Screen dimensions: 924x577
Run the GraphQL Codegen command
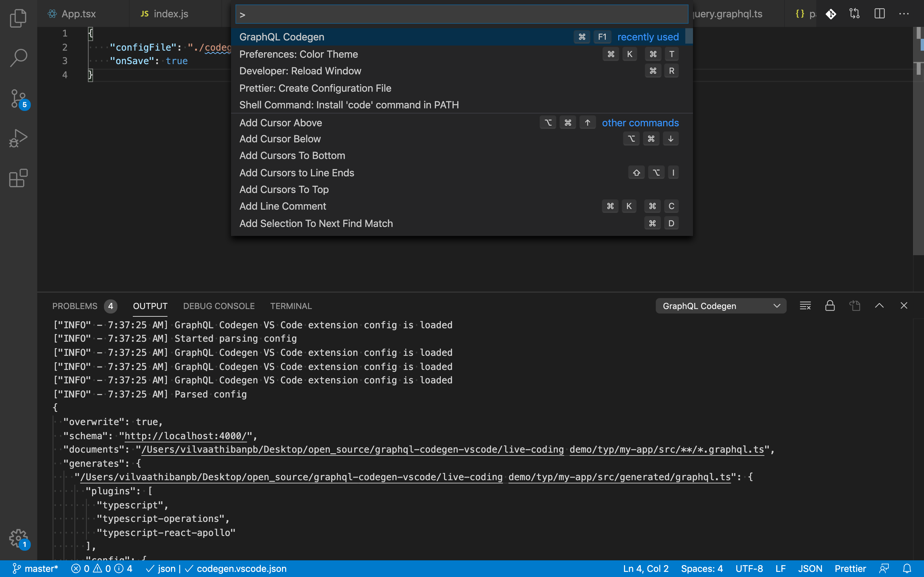[x=281, y=37]
